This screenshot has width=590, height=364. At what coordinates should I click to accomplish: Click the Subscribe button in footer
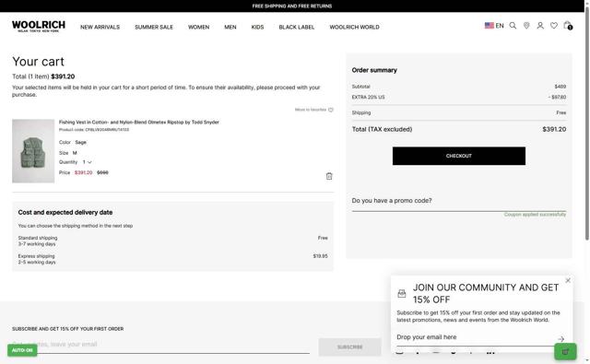click(x=349, y=346)
